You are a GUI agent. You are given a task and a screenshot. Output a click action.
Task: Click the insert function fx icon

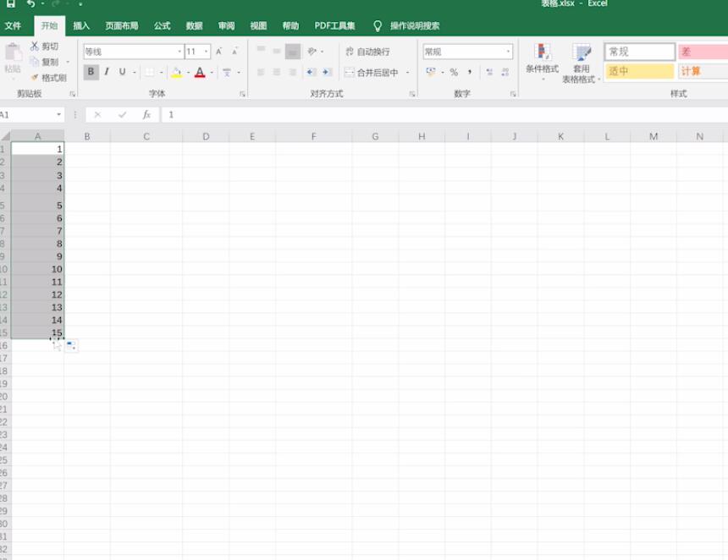146,114
